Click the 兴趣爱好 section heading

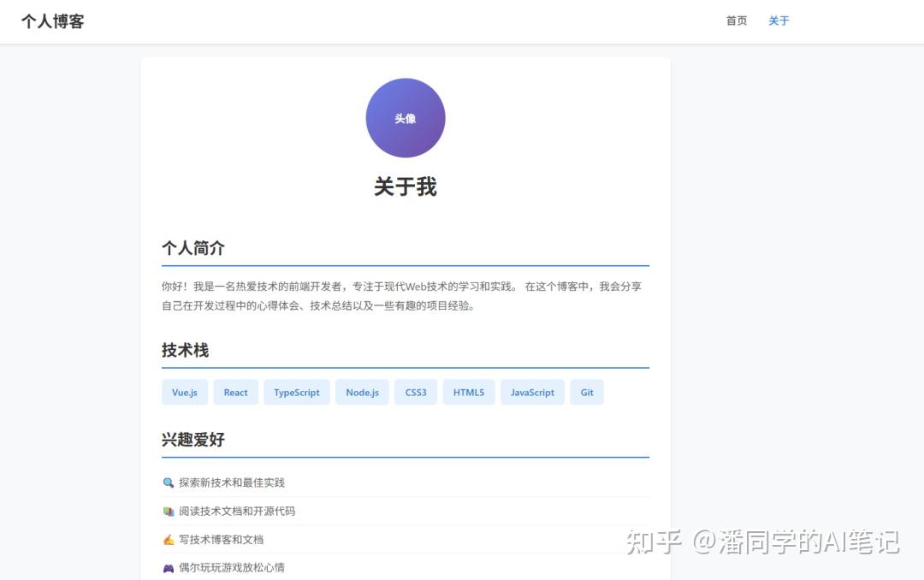193,439
